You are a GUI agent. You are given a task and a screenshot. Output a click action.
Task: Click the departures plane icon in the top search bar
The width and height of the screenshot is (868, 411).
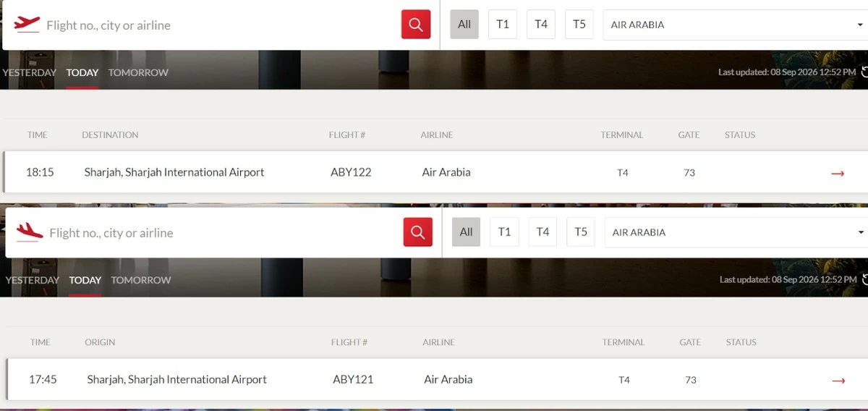point(27,25)
